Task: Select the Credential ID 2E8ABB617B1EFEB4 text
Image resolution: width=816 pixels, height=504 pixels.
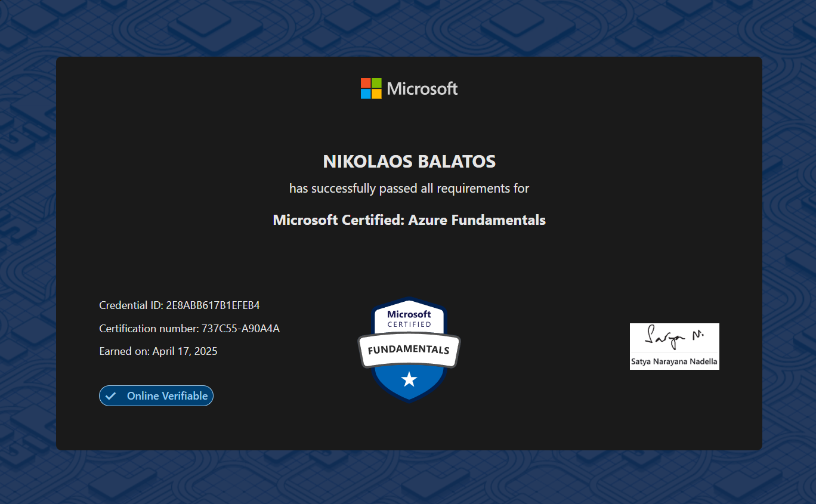Action: pyautogui.click(x=180, y=305)
